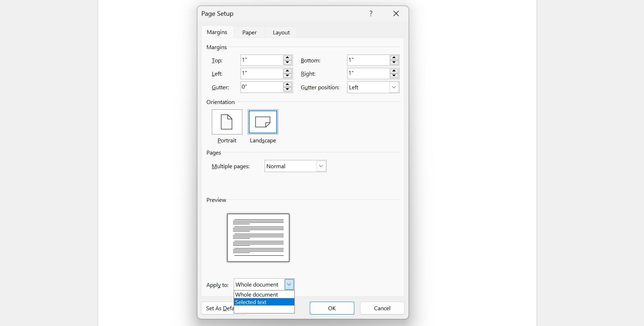The height and width of the screenshot is (326, 644).
Task: Switch to the Layout tab
Action: pos(281,32)
